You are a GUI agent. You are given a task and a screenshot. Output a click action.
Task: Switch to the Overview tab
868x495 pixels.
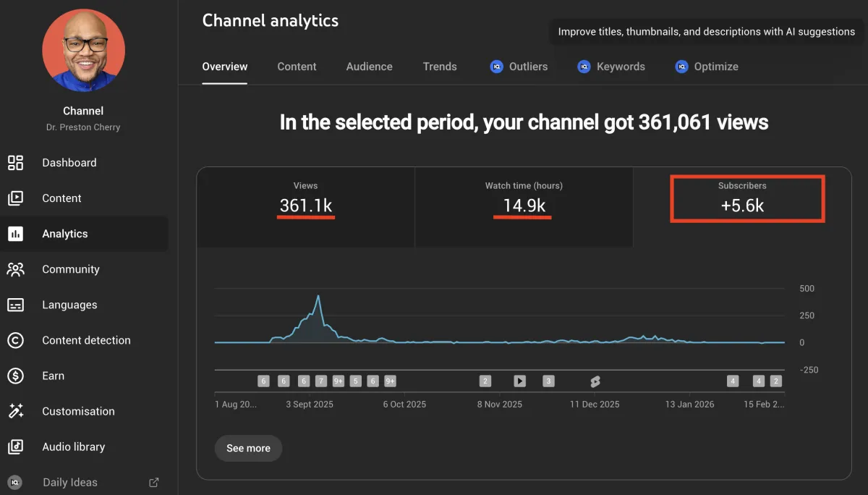click(225, 67)
